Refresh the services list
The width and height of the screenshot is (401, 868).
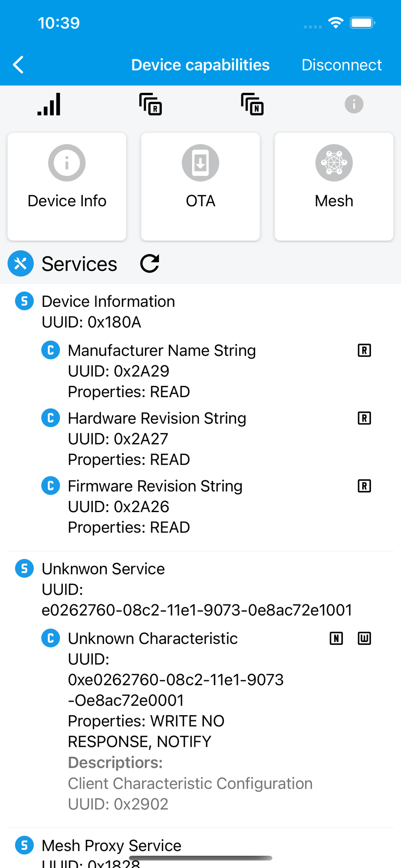(150, 263)
